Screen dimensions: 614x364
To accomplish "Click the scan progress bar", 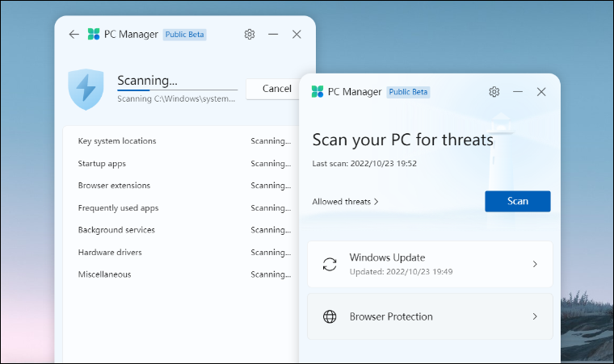I will [178, 90].
